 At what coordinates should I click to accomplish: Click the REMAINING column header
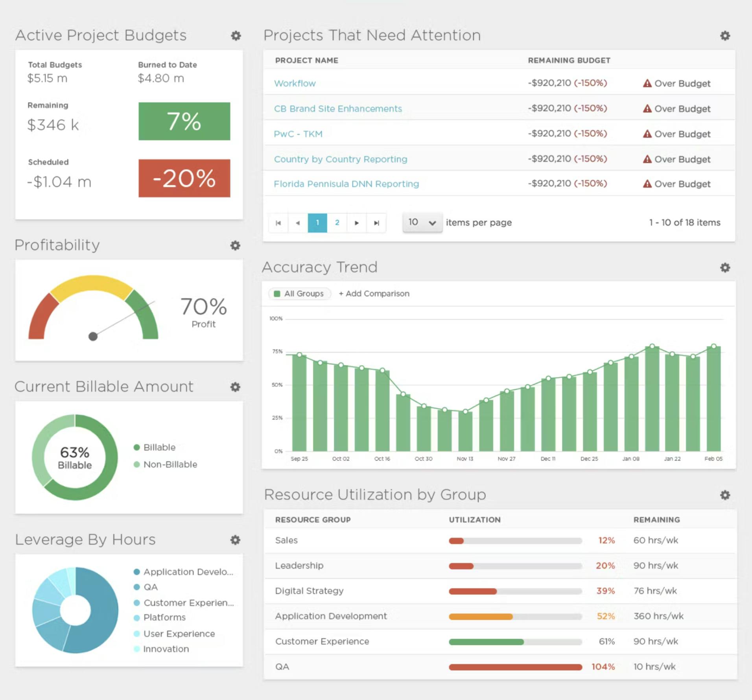click(656, 520)
